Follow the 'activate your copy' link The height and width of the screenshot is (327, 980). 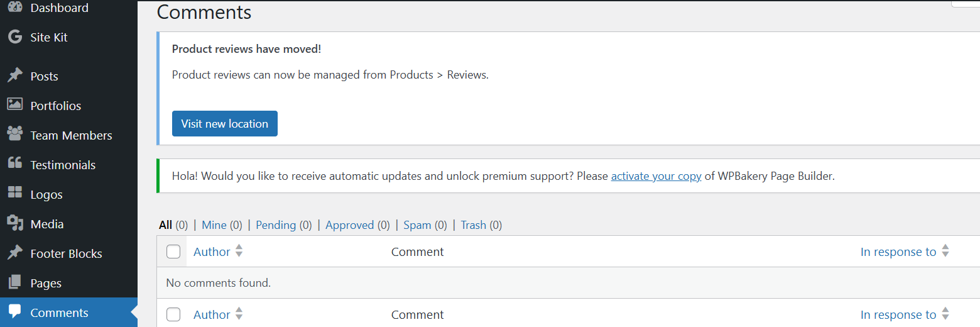[x=656, y=176]
